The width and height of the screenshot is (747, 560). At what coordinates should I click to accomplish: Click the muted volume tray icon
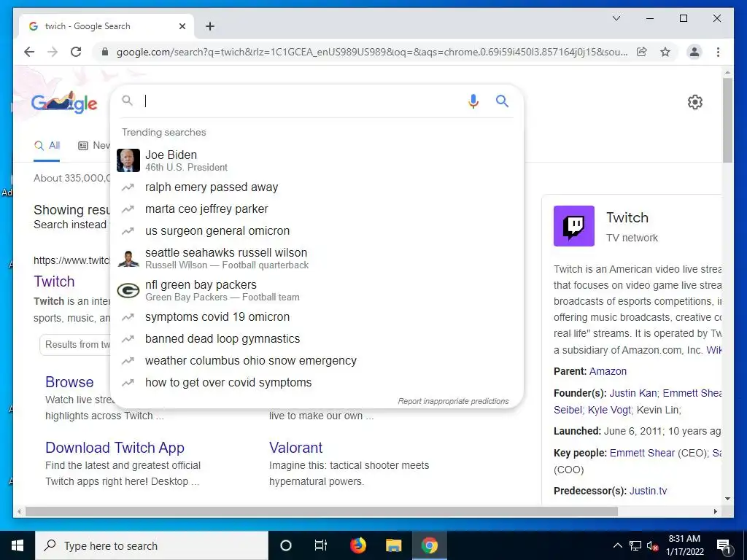[653, 545]
